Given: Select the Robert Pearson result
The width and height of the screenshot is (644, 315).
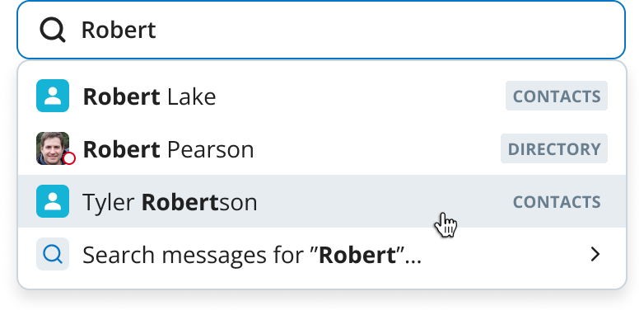Looking at the screenshot, I should tap(322, 148).
